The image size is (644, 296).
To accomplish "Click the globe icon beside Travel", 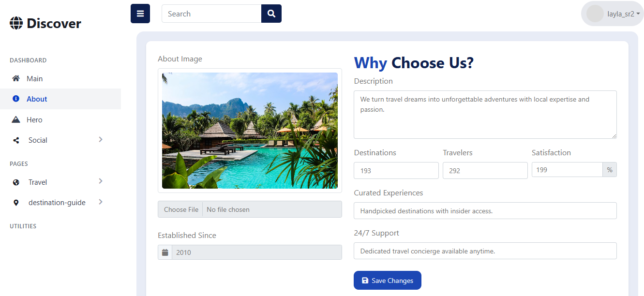I will [16, 182].
